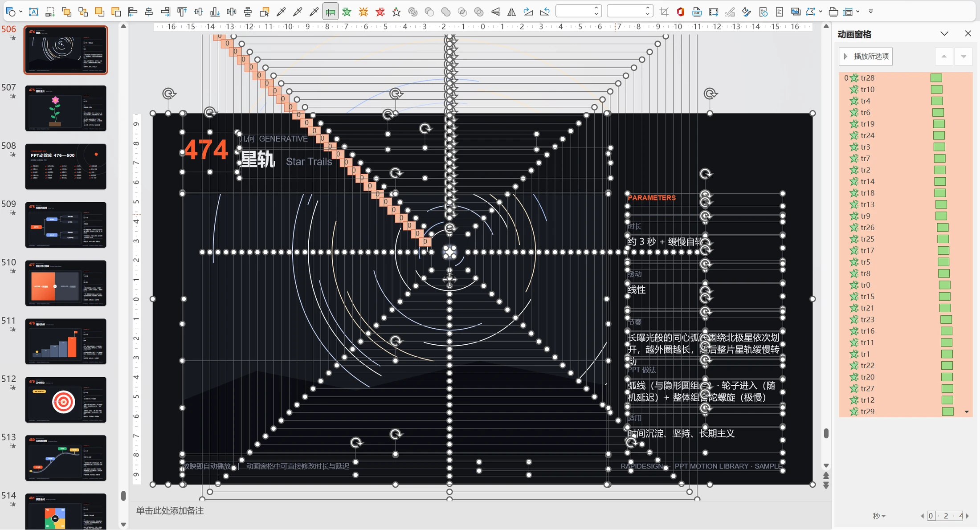Open the picture insert icon
Screen dimensions: 980x530
(x=796, y=12)
